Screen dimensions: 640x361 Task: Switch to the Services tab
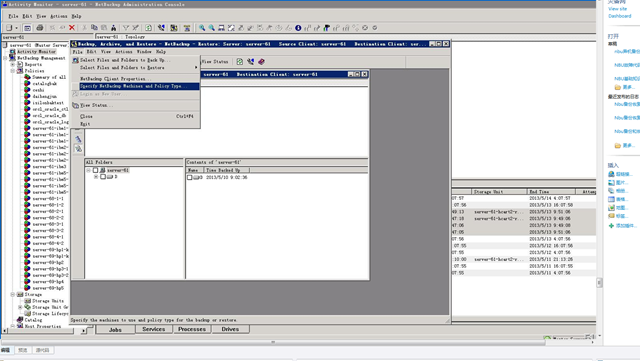point(154,329)
